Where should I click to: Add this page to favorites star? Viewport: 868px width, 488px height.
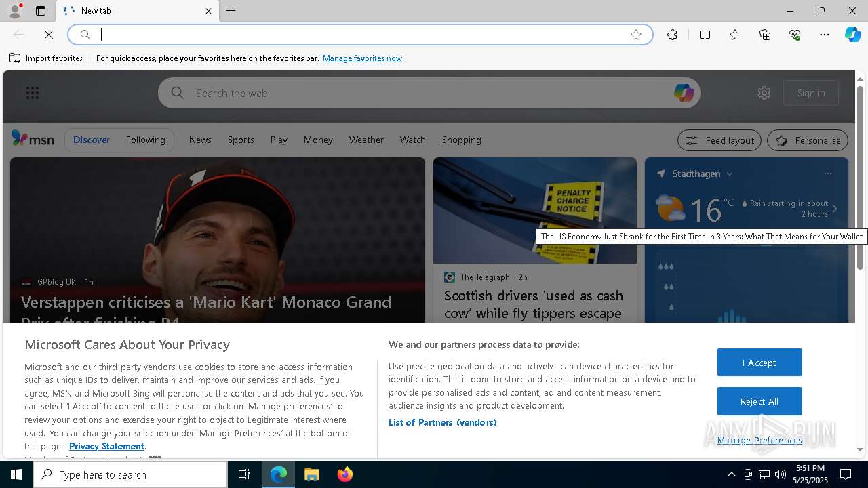(x=636, y=35)
